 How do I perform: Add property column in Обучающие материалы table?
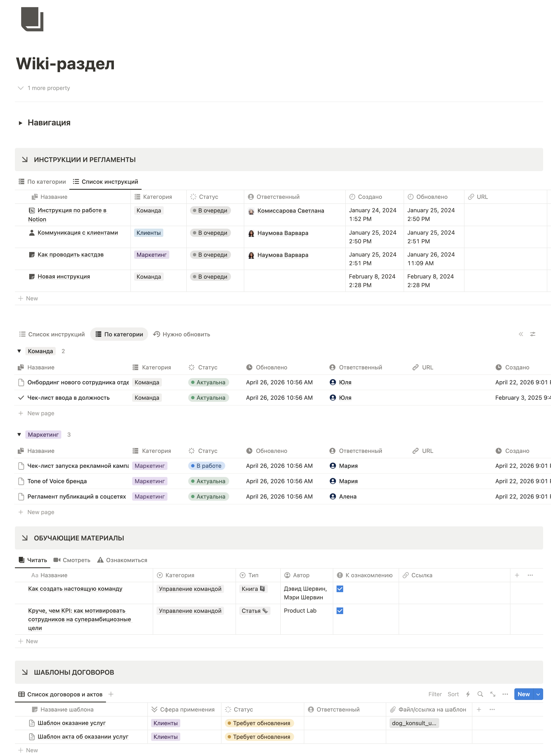pos(517,575)
